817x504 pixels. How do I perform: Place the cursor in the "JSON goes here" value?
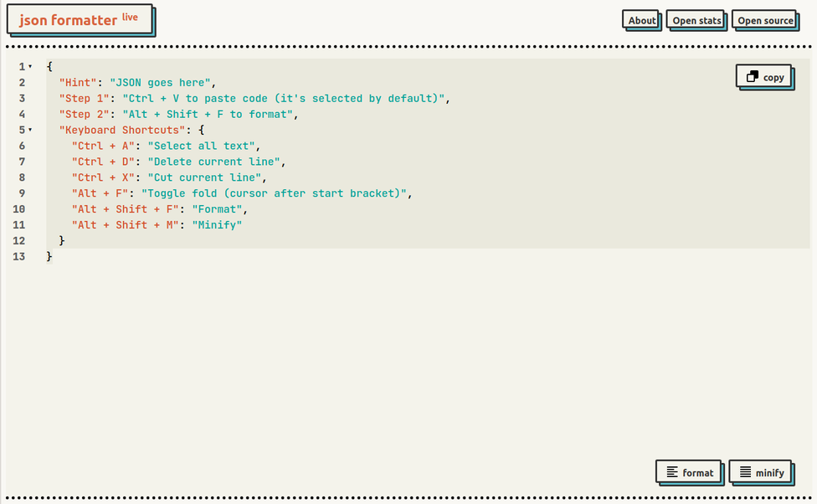159,82
